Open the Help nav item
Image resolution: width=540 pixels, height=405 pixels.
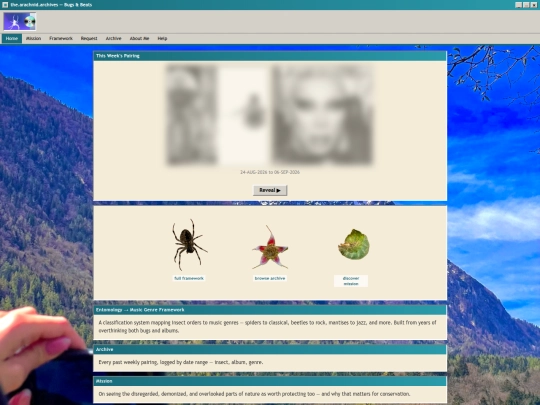(x=162, y=38)
